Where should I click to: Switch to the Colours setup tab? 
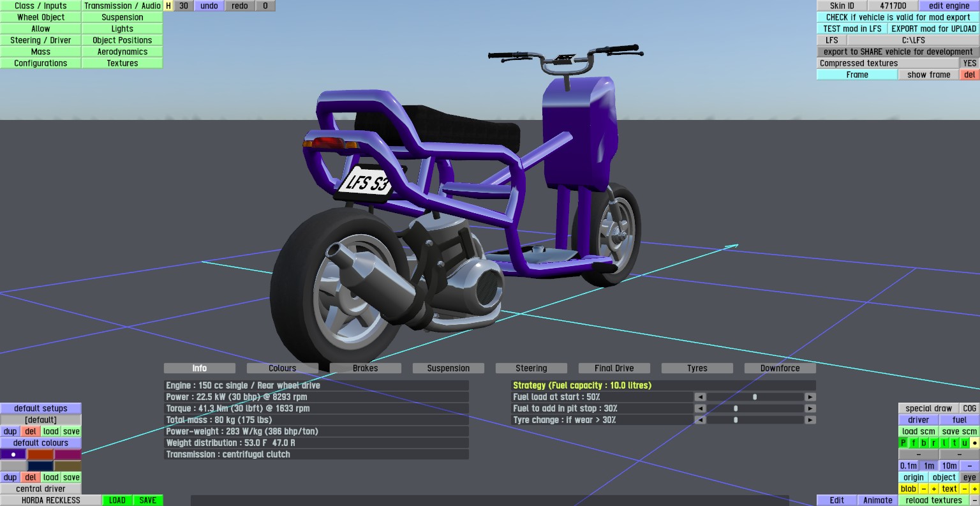pos(283,368)
